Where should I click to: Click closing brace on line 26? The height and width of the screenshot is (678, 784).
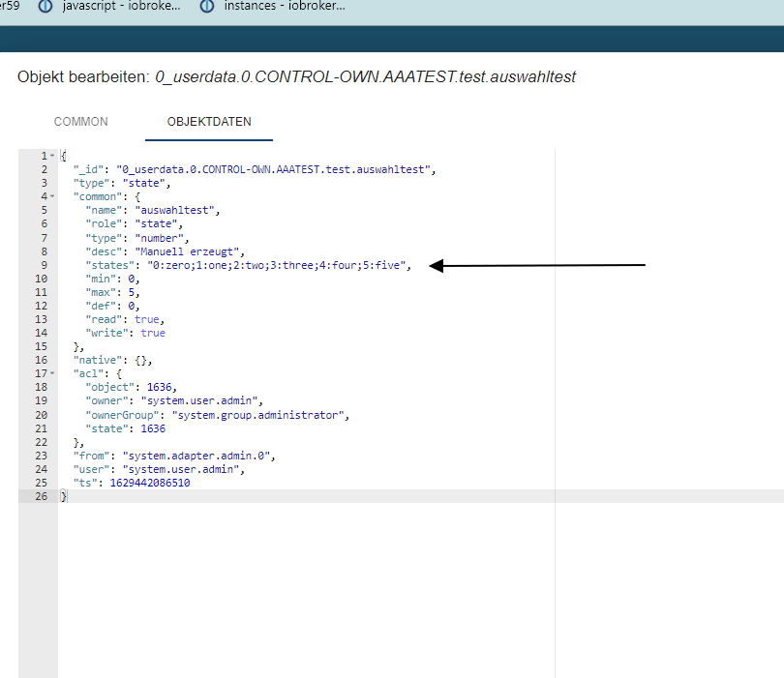click(64, 496)
